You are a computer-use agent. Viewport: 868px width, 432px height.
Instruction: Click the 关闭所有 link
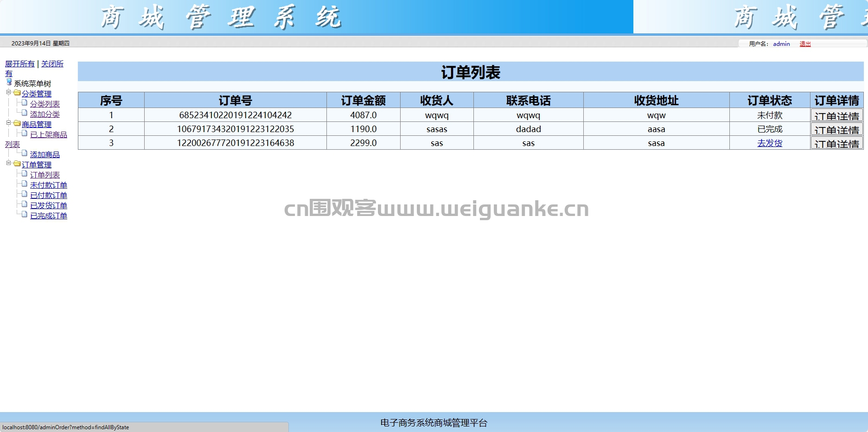52,64
